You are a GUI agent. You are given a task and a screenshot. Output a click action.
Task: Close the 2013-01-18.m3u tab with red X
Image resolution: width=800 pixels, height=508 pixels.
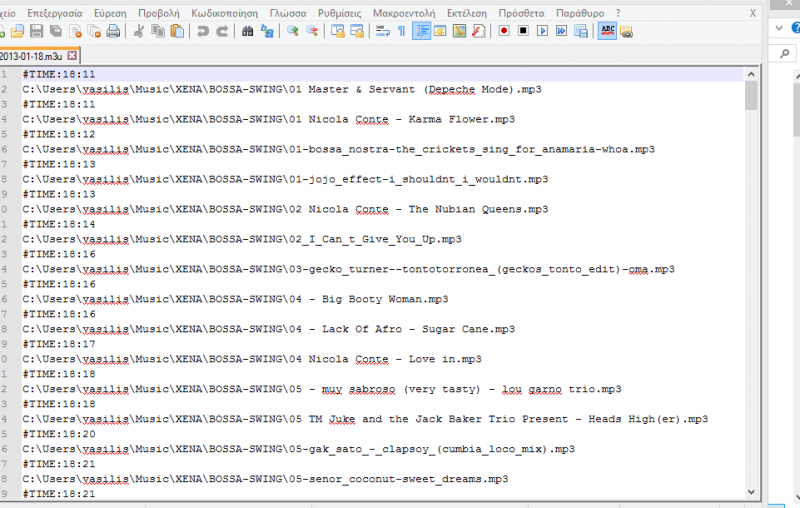coord(72,55)
